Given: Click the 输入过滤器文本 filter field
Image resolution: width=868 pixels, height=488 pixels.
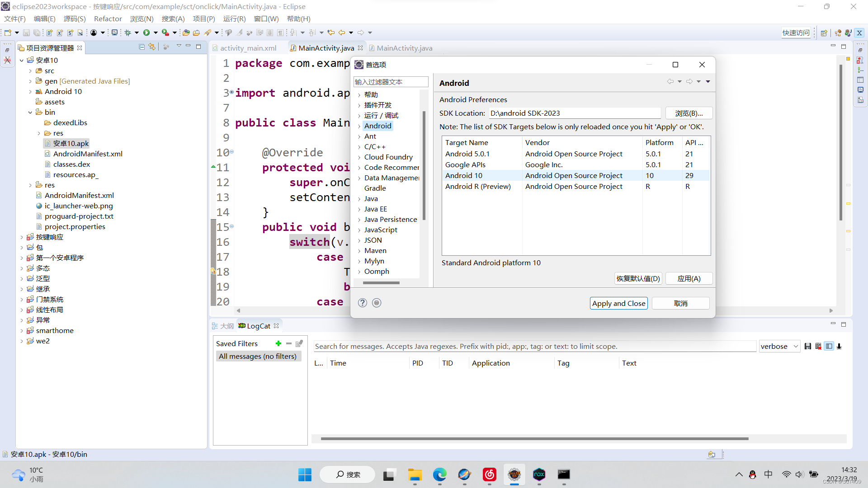Looking at the screenshot, I should [x=391, y=82].
